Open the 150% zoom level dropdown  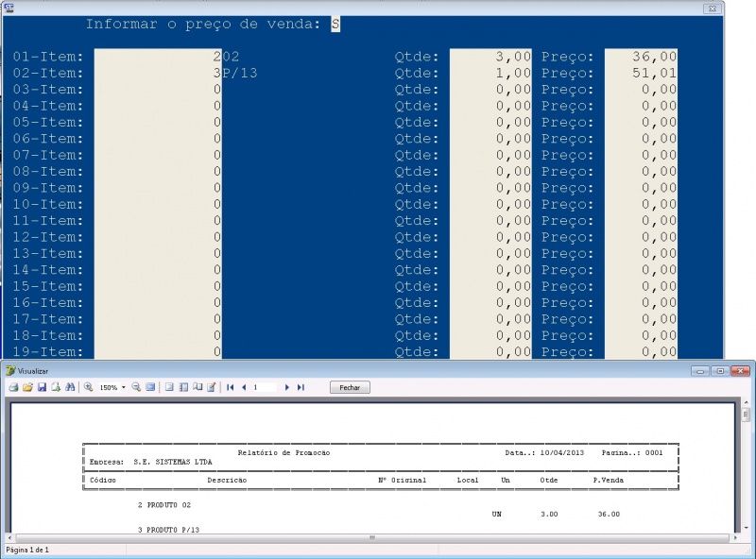pos(123,387)
